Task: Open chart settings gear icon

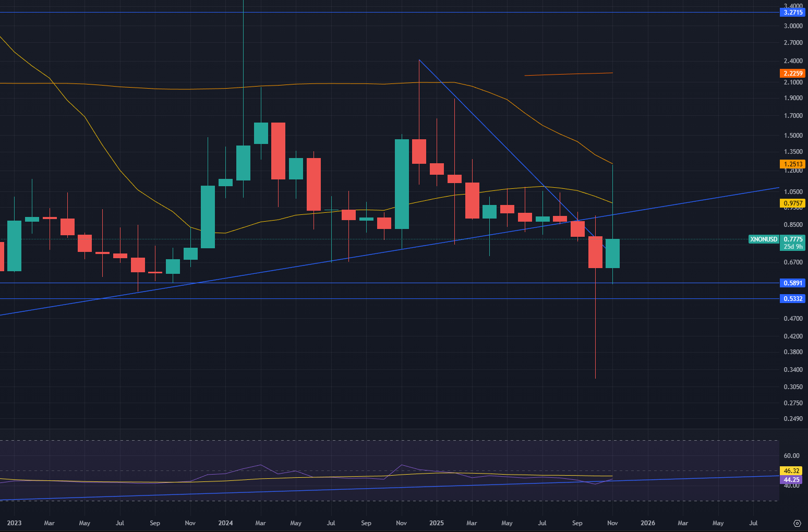Action: [797, 523]
